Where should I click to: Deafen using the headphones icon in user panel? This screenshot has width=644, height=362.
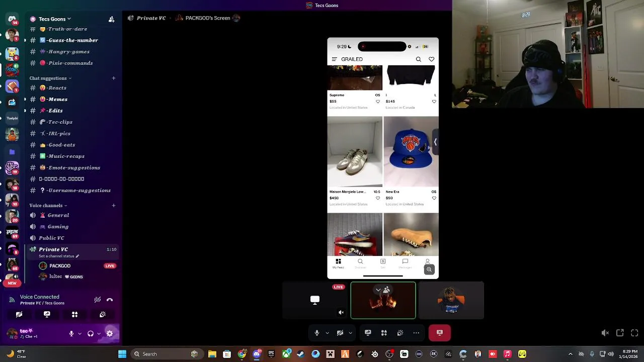click(x=91, y=333)
